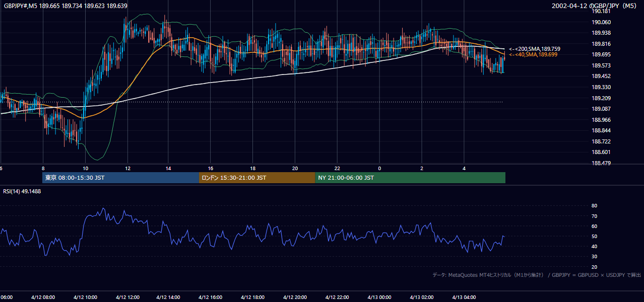The image size is (644, 302).
Task: Click price scale value 188.722
Action: click(x=601, y=141)
